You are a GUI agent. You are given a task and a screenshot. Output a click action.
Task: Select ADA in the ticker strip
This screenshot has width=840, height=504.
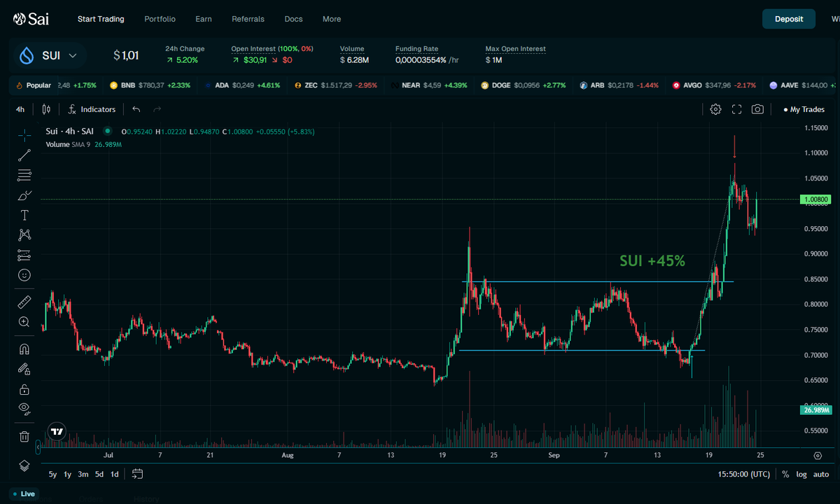(x=242, y=85)
